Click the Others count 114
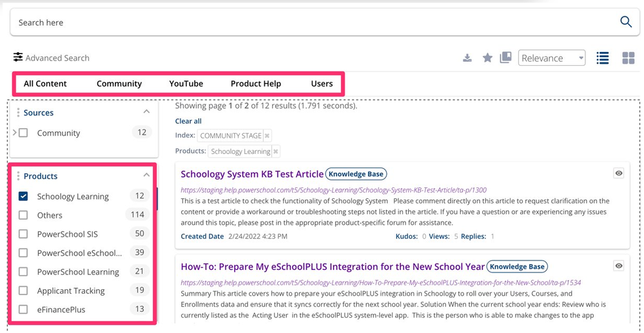The image size is (644, 333). [x=137, y=214]
